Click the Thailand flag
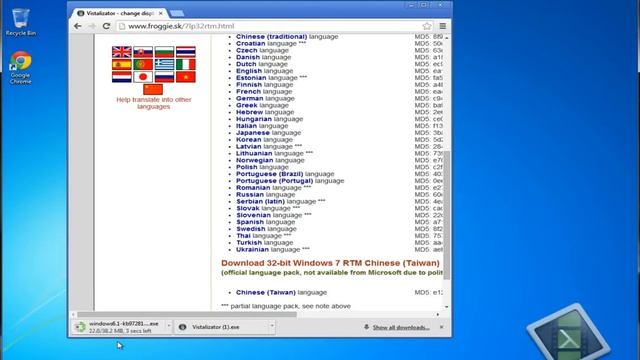The height and width of the screenshot is (360, 640). click(186, 52)
